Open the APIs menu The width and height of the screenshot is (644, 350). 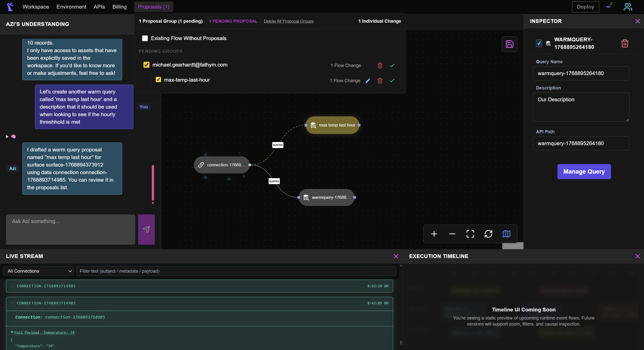pyautogui.click(x=99, y=7)
